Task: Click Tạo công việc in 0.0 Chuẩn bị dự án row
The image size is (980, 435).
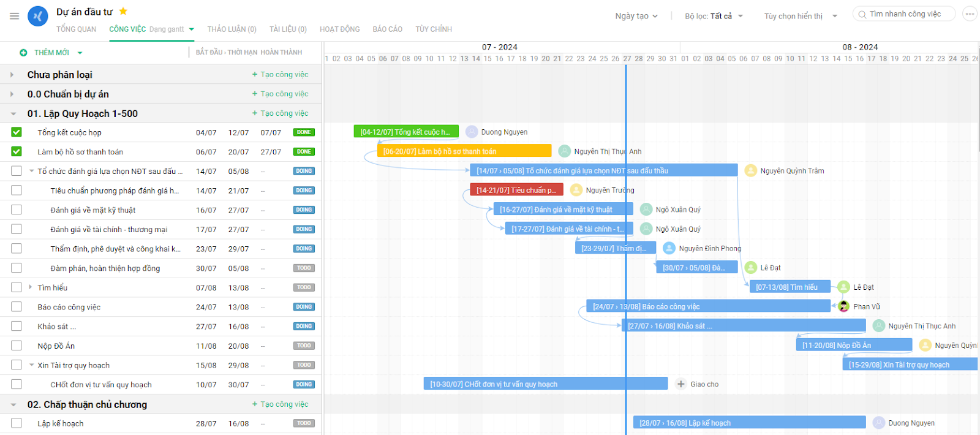Action: (280, 94)
